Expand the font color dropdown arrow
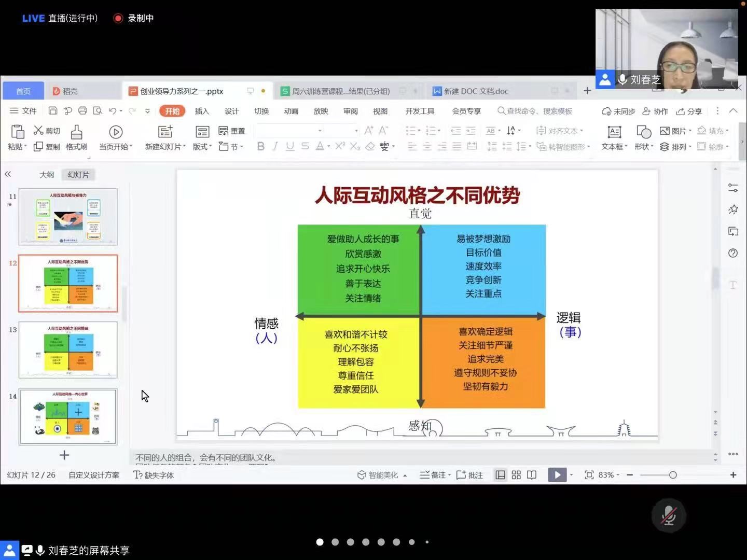Viewport: 747px width, 560px height. click(328, 147)
